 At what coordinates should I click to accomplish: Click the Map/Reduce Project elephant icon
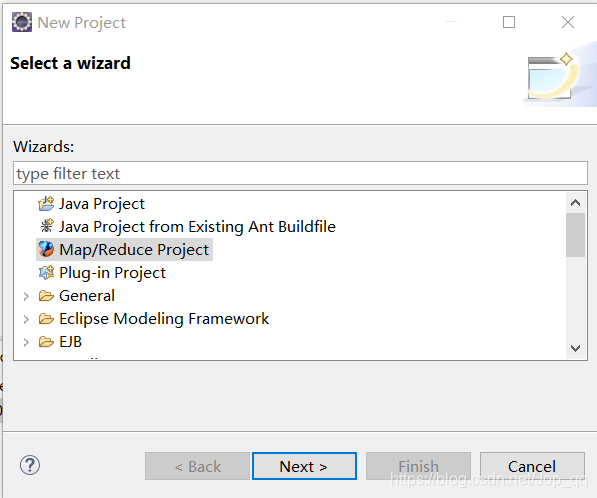point(46,249)
